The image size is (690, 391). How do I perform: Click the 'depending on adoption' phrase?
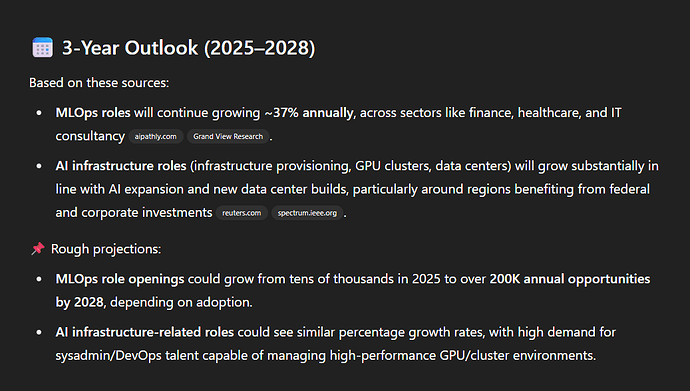[180, 302]
